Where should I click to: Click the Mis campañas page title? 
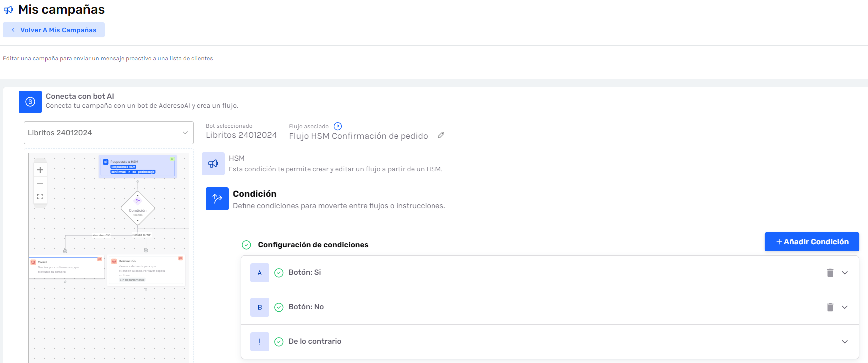click(61, 10)
